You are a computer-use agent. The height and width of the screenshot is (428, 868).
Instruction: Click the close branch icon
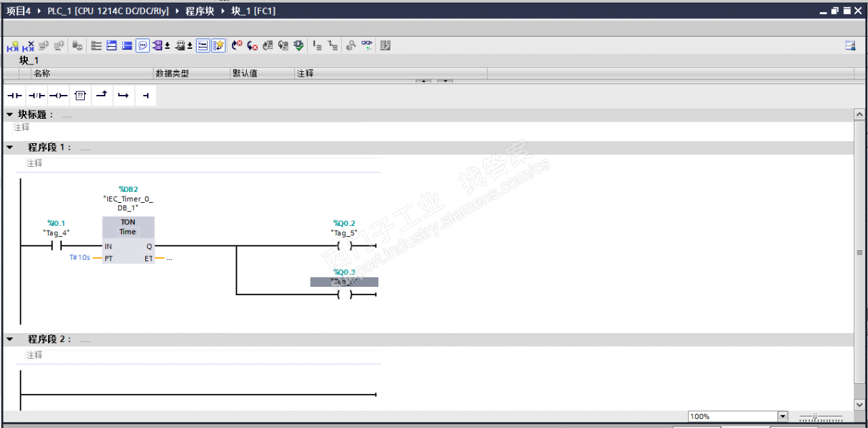point(123,96)
